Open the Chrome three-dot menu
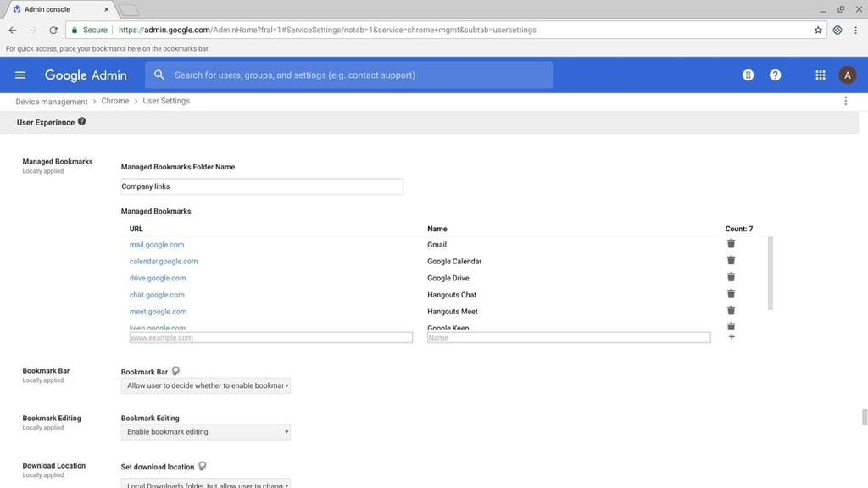The width and height of the screenshot is (868, 488). [855, 30]
